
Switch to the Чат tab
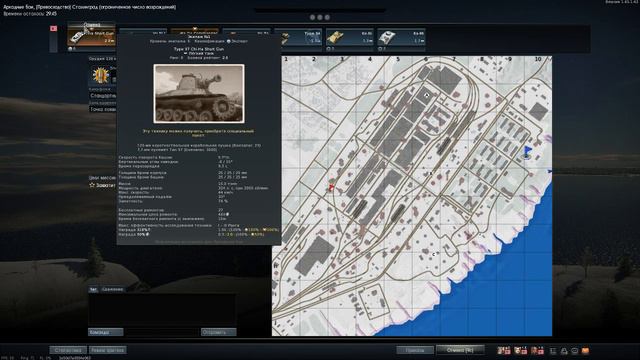click(x=93, y=289)
